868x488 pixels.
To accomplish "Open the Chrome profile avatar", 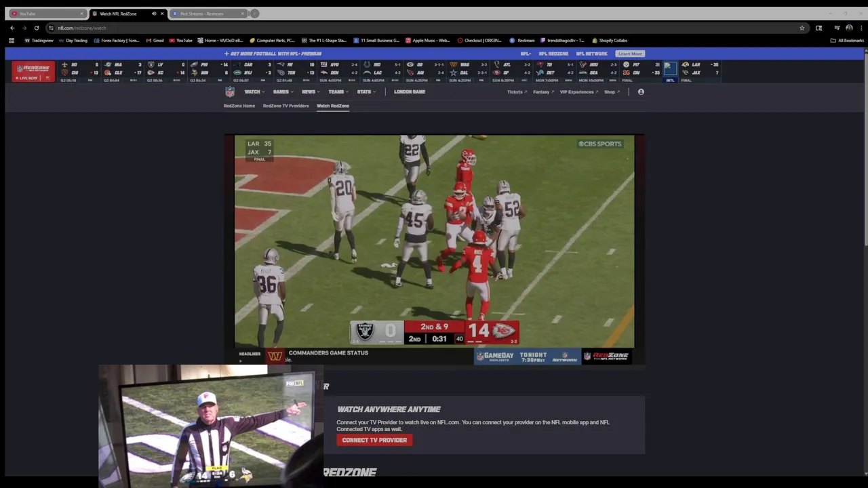I will pyautogui.click(x=849, y=28).
